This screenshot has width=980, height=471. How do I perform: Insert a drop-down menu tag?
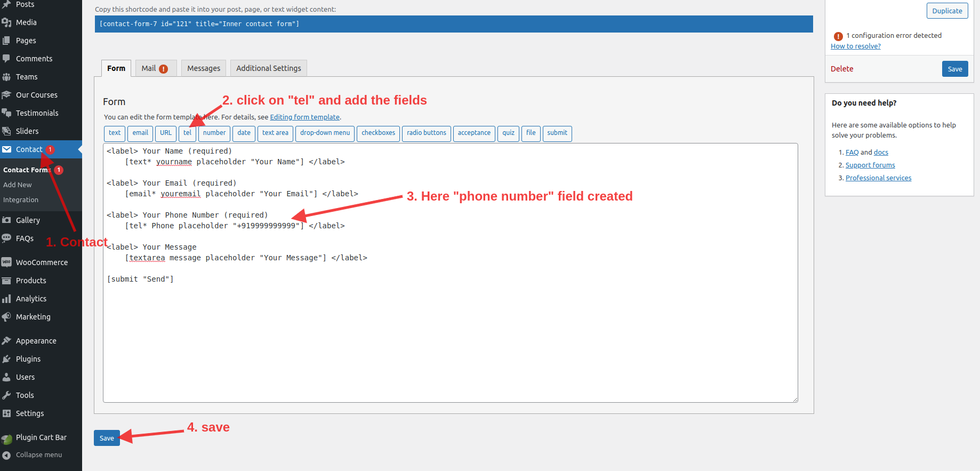tap(325, 133)
